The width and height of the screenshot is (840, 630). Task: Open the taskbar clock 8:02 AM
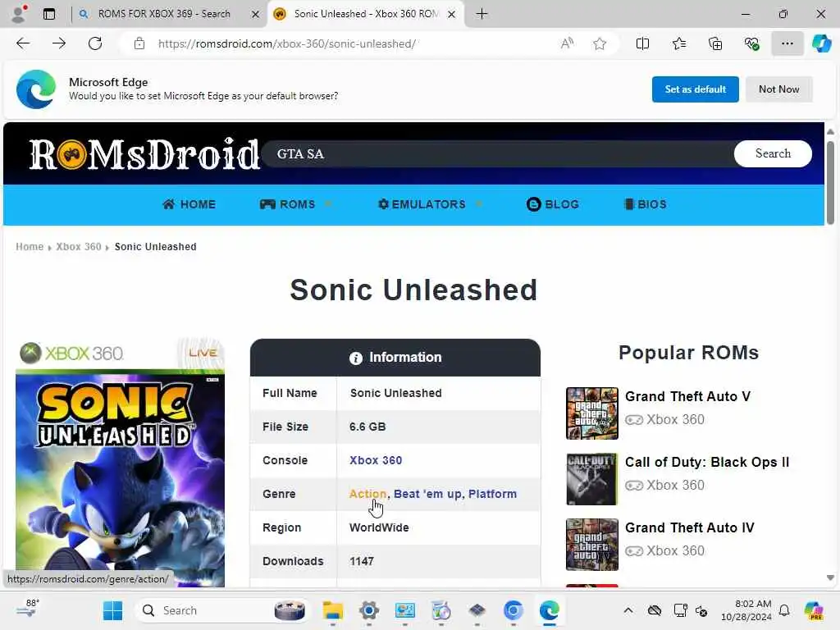click(x=746, y=610)
